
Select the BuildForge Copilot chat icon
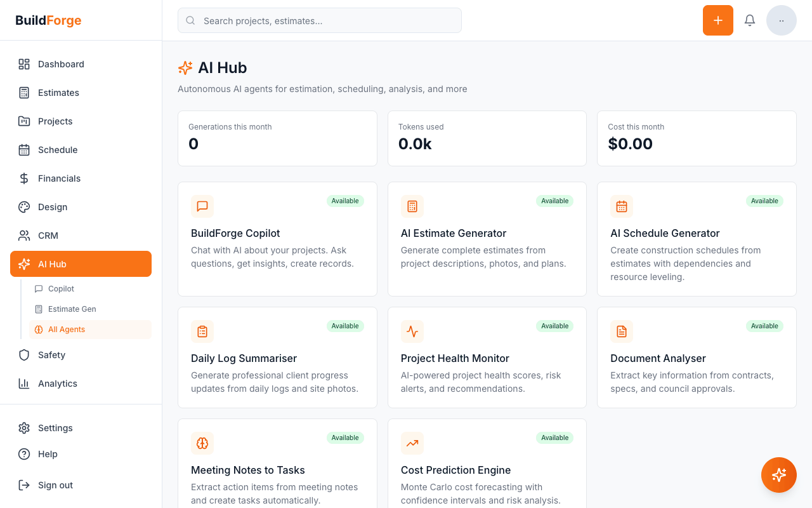pos(202,206)
